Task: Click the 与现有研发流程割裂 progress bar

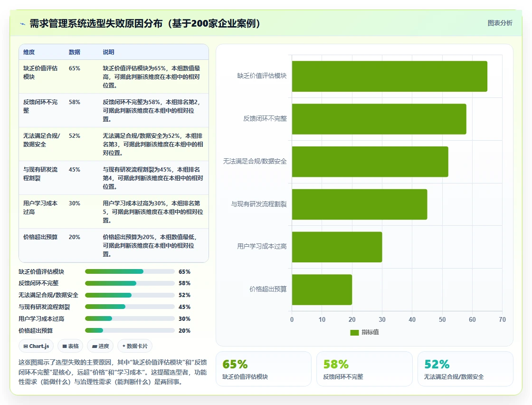Action: tap(130, 307)
